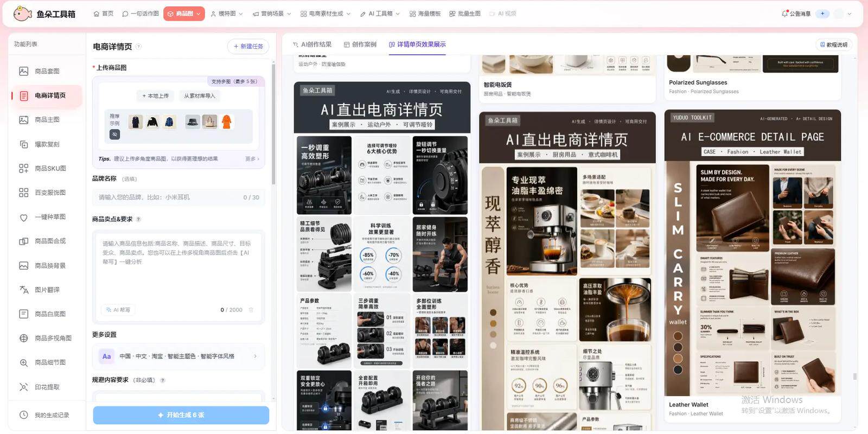
Task: Open 海量模板 in top navigation
Action: [x=425, y=14]
